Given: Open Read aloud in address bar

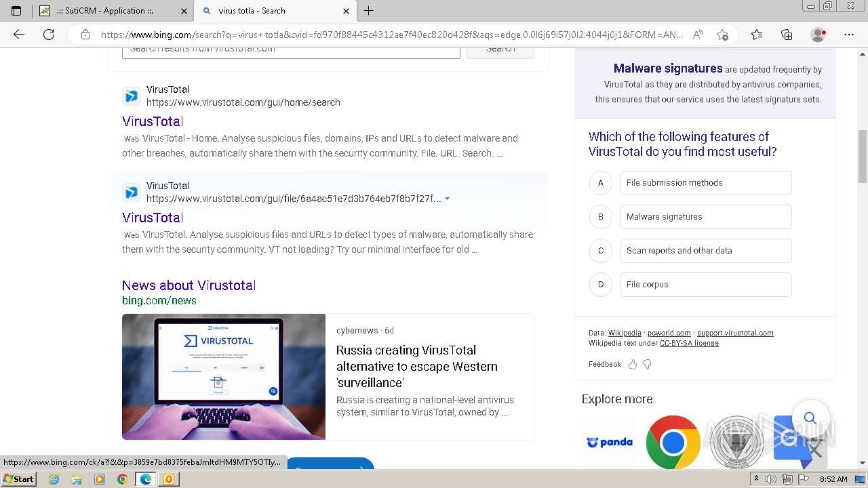Looking at the screenshot, I should tap(698, 35).
